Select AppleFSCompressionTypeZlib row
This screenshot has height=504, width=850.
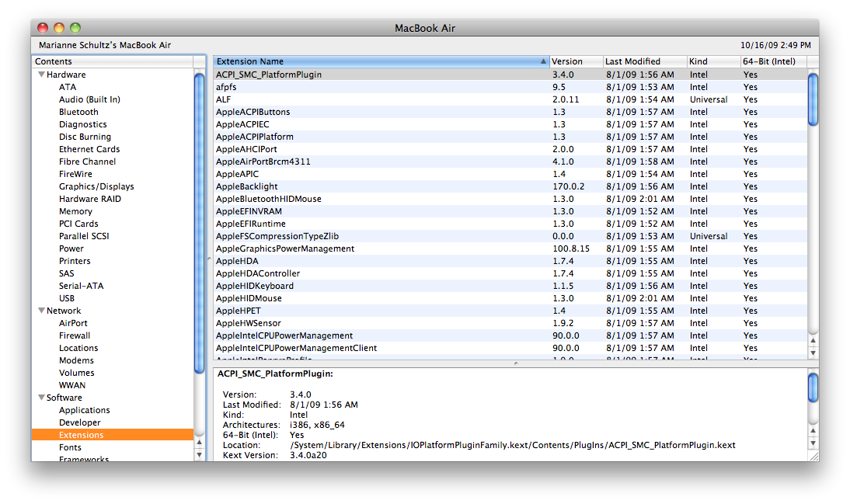[510, 236]
